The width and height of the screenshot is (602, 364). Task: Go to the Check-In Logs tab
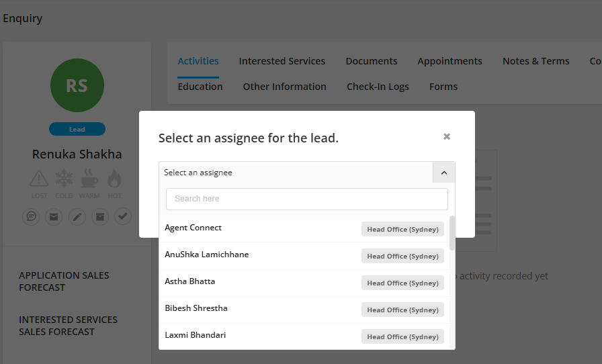point(378,87)
